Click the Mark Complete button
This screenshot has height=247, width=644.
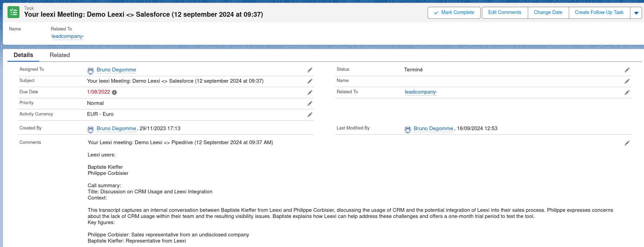(454, 13)
